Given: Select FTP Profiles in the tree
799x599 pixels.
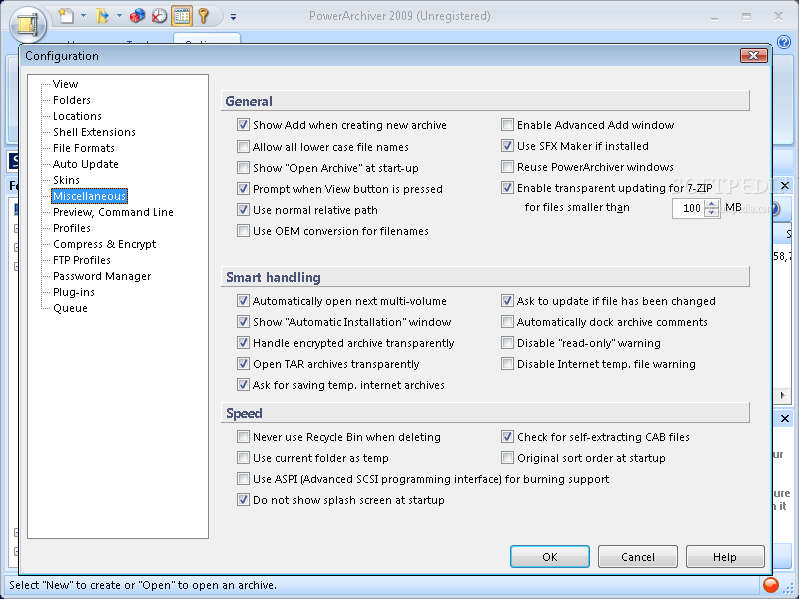Looking at the screenshot, I should [82, 260].
